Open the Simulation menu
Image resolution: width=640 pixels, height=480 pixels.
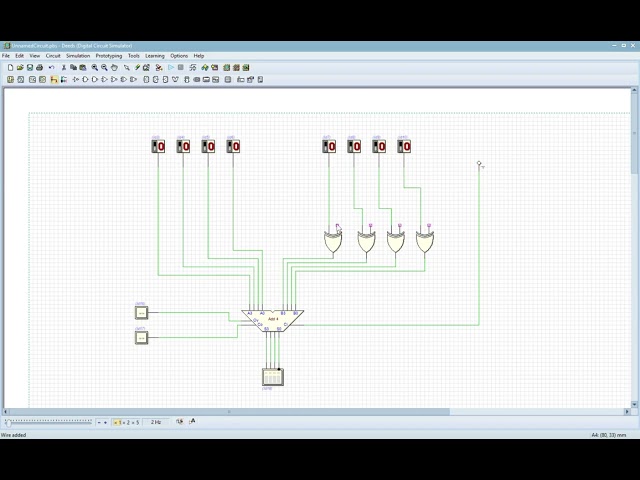coord(78,56)
